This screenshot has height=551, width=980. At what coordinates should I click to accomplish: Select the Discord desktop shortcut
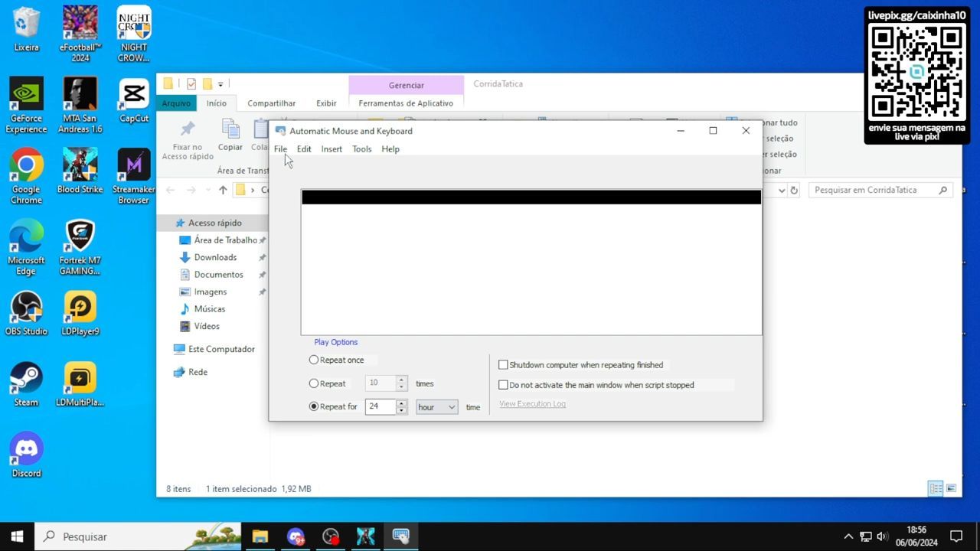pyautogui.click(x=26, y=455)
